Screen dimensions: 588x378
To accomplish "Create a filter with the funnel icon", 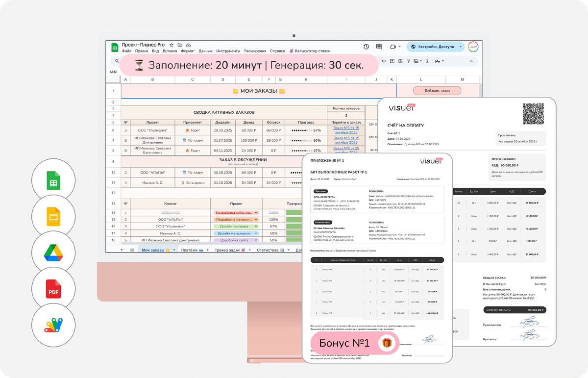I will pos(408,61).
